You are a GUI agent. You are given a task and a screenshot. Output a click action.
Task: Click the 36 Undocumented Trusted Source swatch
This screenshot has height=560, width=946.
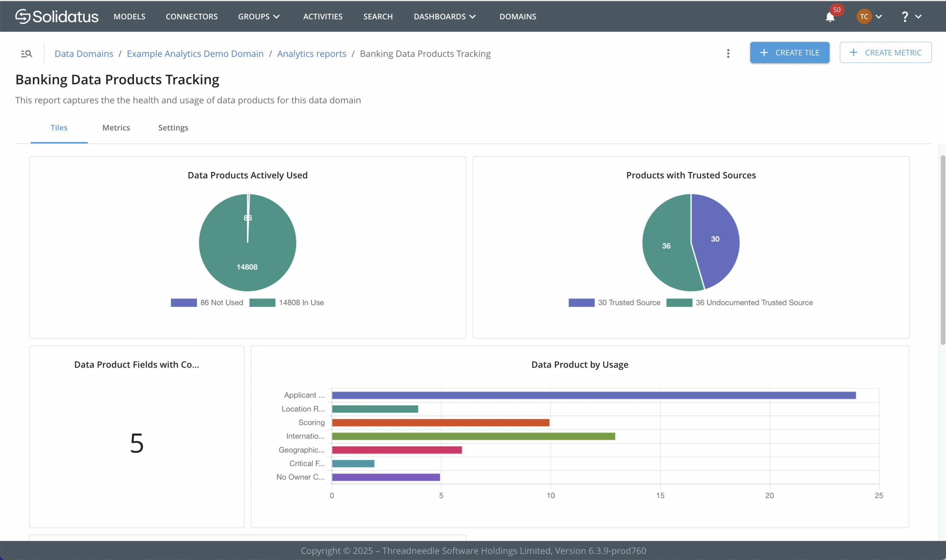tap(679, 303)
